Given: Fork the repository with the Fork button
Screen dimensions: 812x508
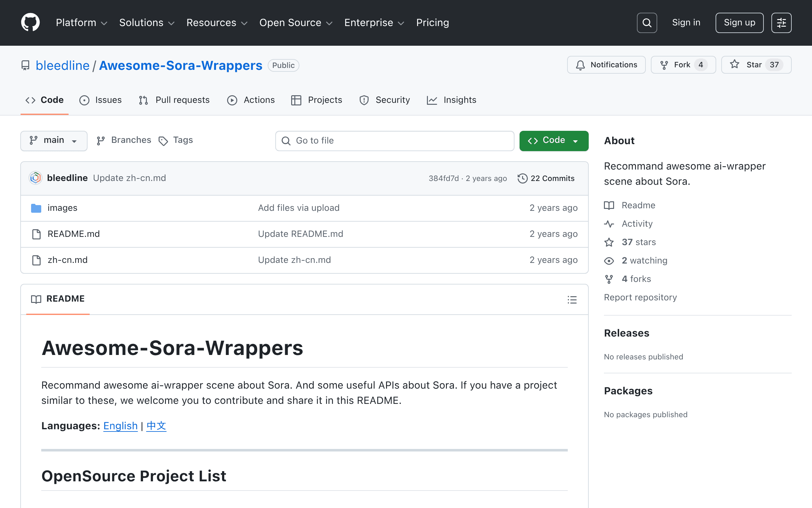Looking at the screenshot, I should pos(683,65).
